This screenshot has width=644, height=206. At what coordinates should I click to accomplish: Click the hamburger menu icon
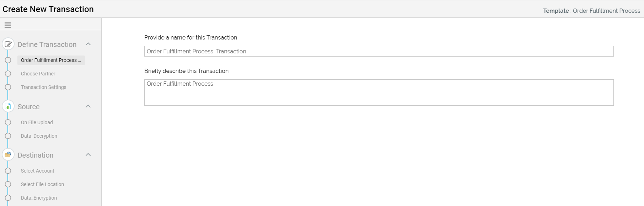[x=8, y=25]
